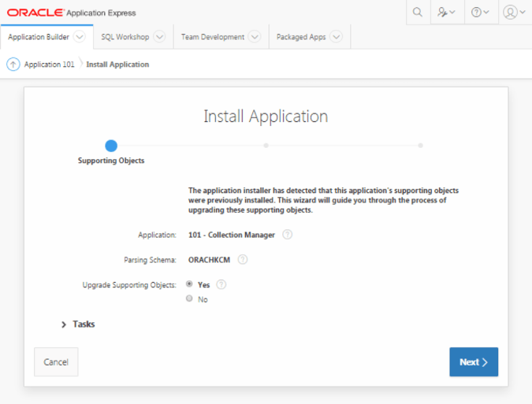The height and width of the screenshot is (404, 532).
Task: Click the Cancel button
Action: point(56,361)
